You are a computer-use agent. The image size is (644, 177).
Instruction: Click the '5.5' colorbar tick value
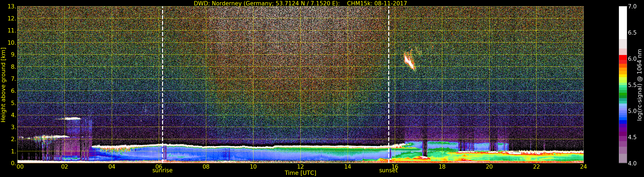[632, 85]
